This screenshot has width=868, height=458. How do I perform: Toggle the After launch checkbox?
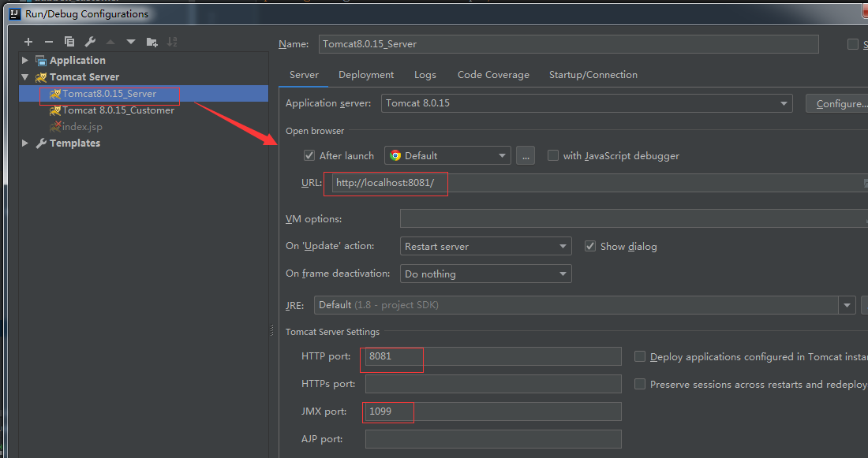[309, 155]
